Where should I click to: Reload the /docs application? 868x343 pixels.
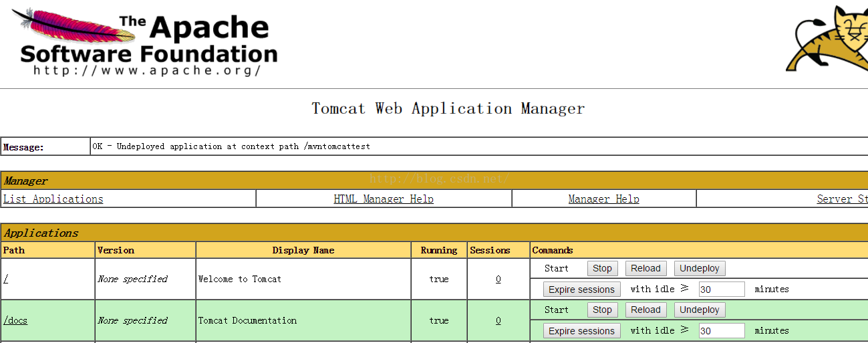tap(645, 310)
